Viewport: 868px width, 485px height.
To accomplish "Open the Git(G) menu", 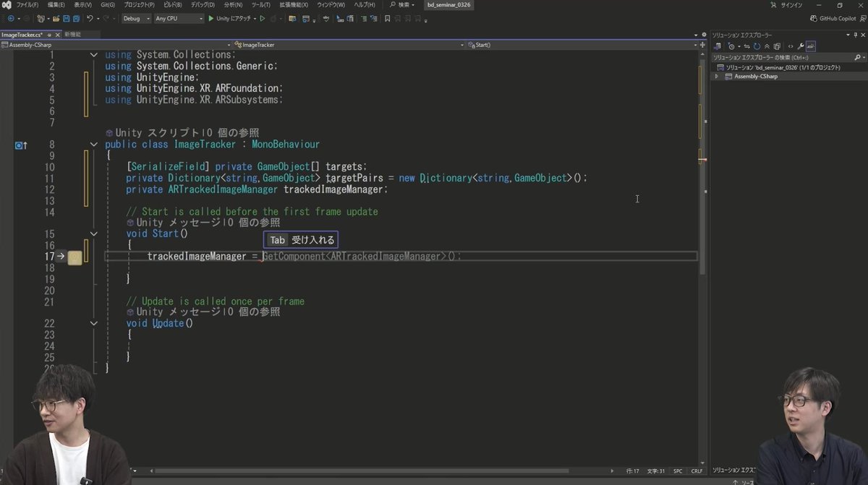I will [x=108, y=5].
